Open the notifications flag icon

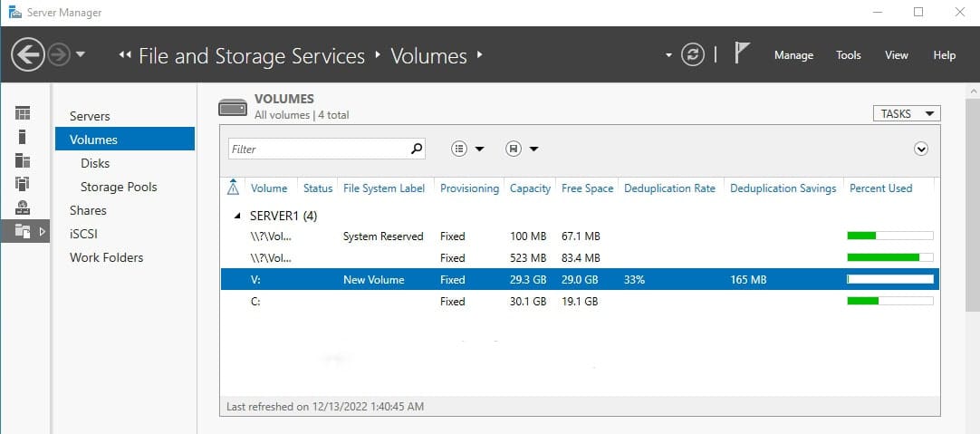pyautogui.click(x=741, y=53)
